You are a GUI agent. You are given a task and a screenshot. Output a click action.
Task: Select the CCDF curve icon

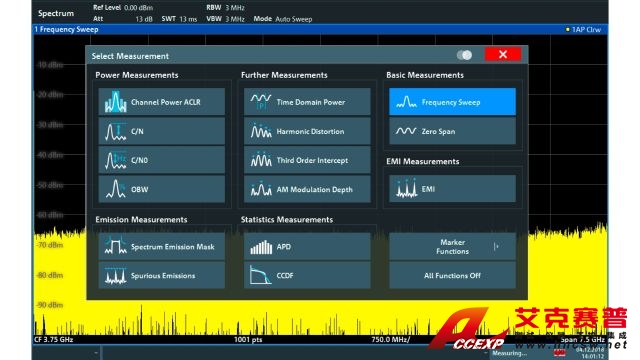coord(261,276)
